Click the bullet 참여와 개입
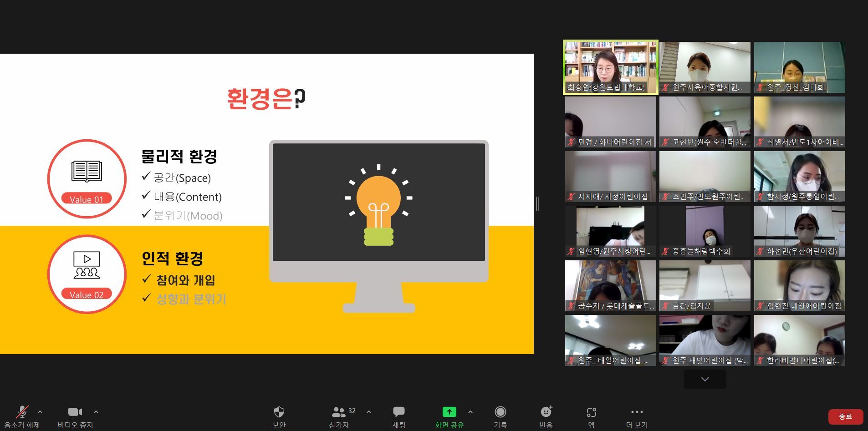Image resolution: width=868 pixels, height=431 pixels. [x=185, y=280]
